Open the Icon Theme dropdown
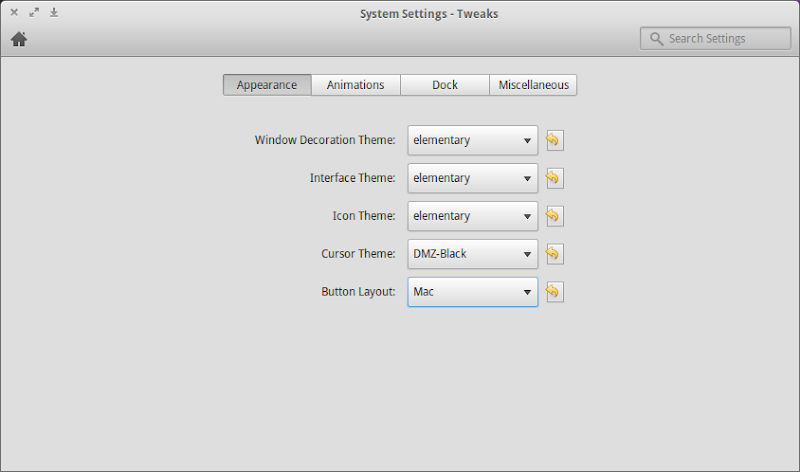This screenshot has height=472, width=800. [472, 216]
